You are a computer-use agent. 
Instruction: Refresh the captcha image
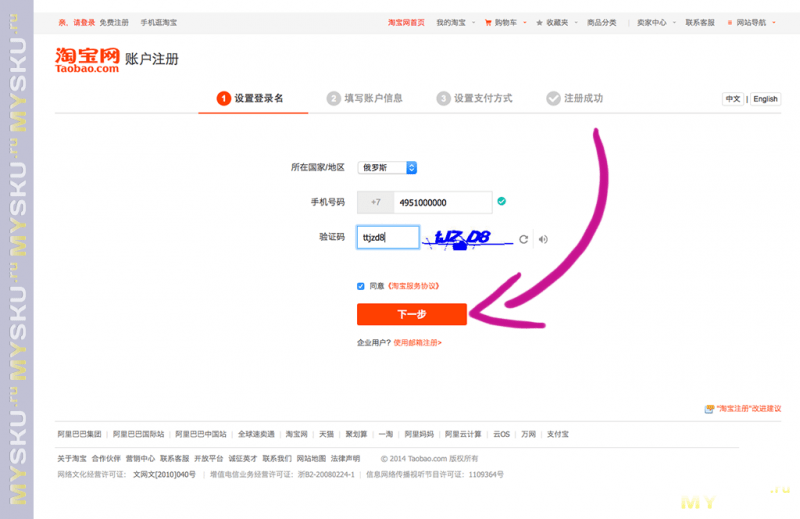(x=523, y=239)
